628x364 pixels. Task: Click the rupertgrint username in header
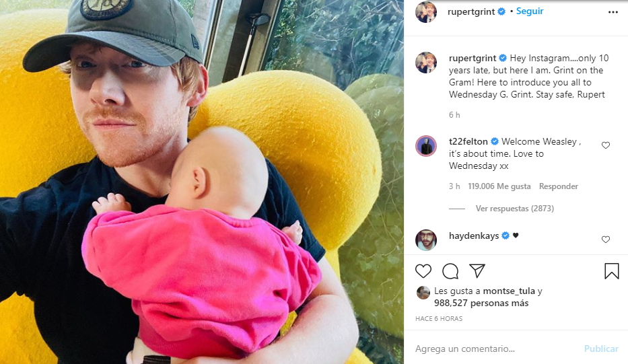pos(471,11)
